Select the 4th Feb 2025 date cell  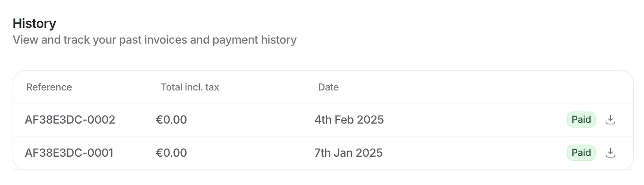click(x=349, y=120)
